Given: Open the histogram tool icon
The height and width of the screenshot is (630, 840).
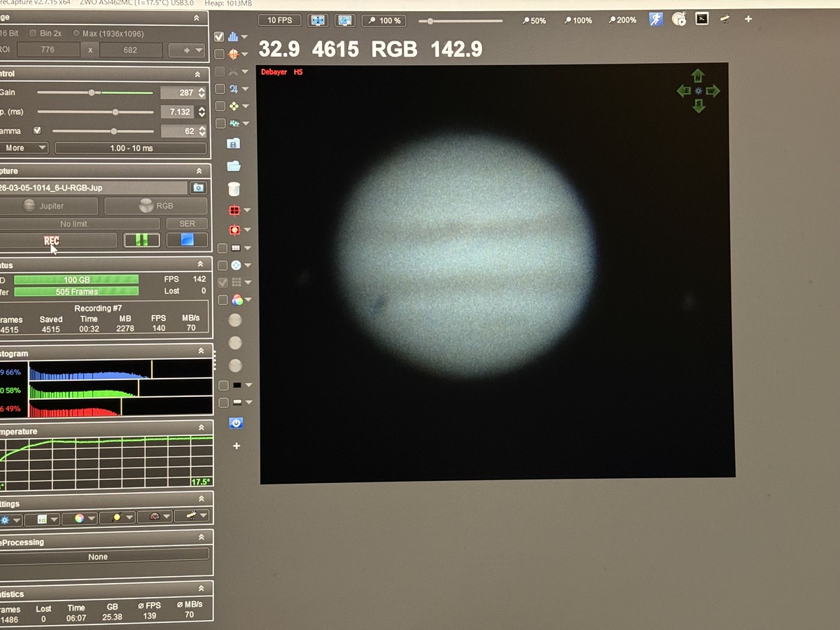Looking at the screenshot, I should pyautogui.click(x=234, y=36).
